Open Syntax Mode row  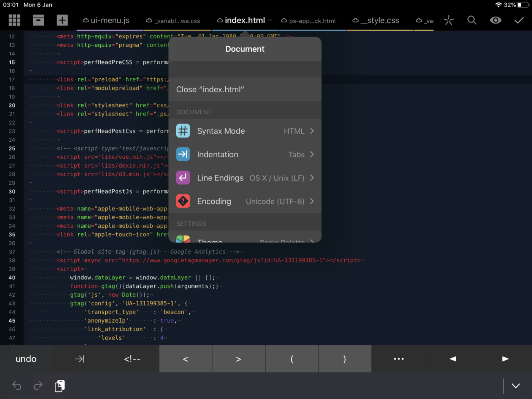click(x=245, y=131)
